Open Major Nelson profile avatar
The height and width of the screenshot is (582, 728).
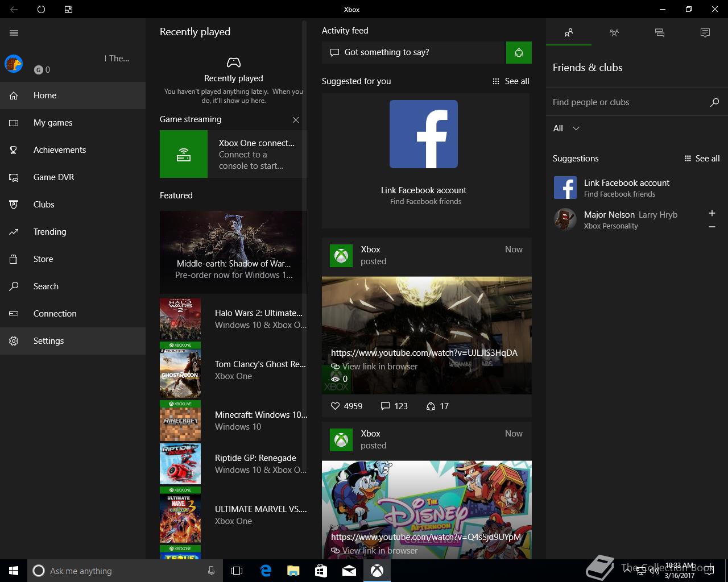coord(565,219)
